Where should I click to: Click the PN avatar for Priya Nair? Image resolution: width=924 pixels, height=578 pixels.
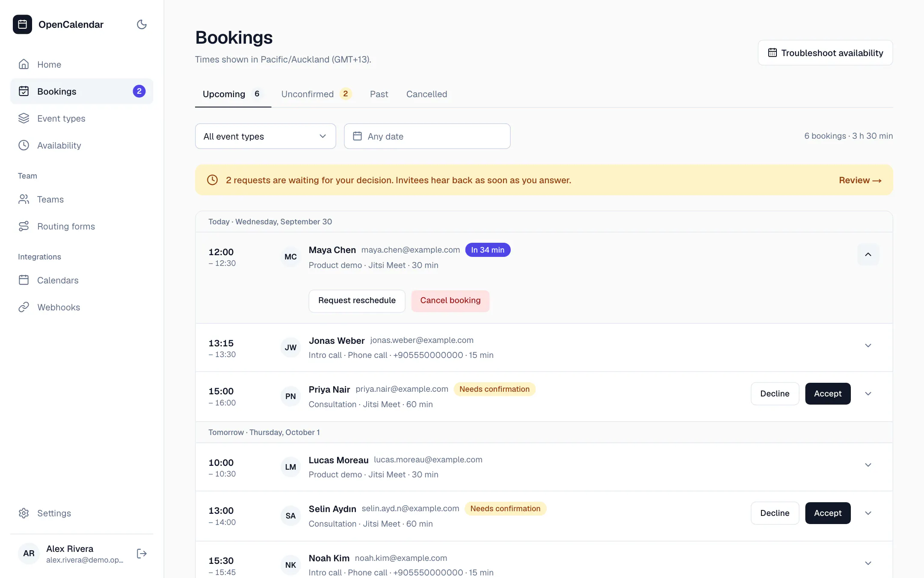pos(290,396)
